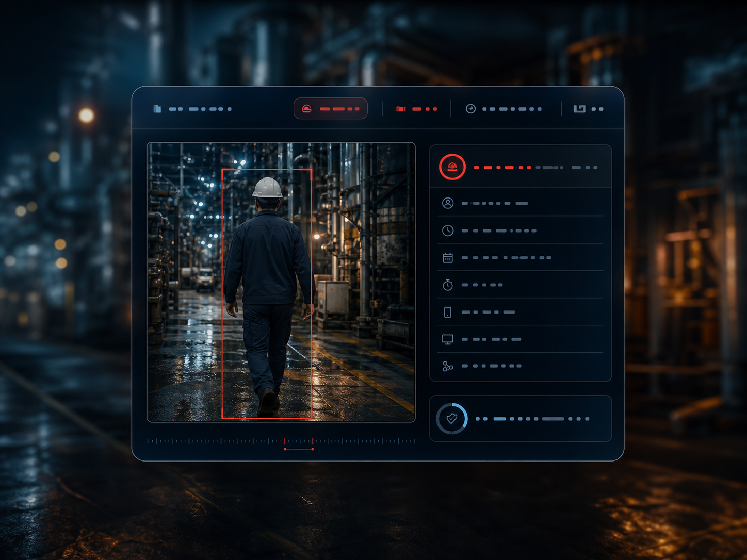Click right red marker on timeline
The width and height of the screenshot is (747, 560).
click(x=313, y=441)
